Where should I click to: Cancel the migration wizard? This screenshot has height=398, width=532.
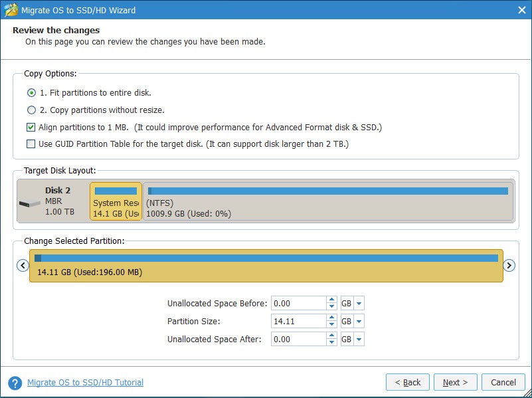point(503,382)
